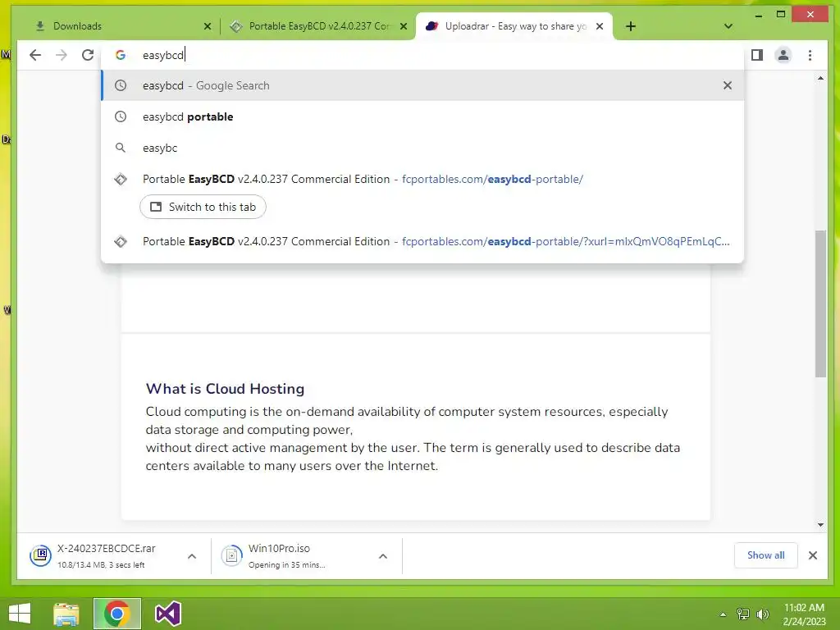Show hidden system tray icons
The width and height of the screenshot is (840, 630).
(724, 614)
